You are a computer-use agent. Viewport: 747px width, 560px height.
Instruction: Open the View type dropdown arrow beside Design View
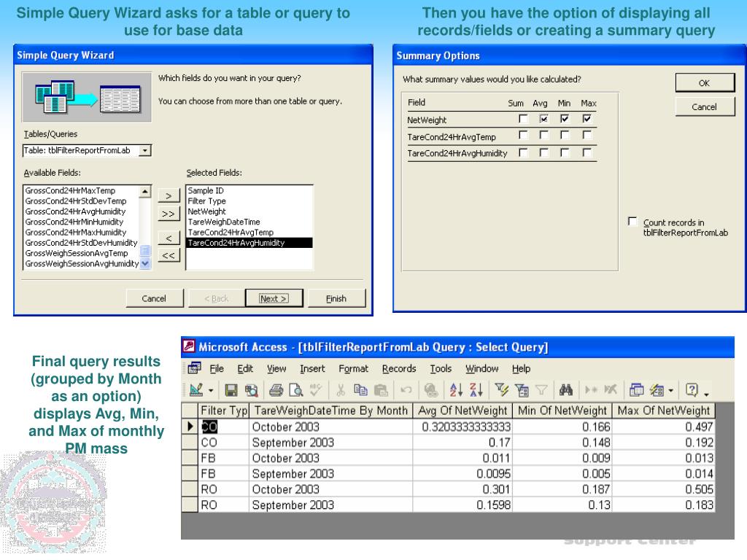pyautogui.click(x=211, y=391)
